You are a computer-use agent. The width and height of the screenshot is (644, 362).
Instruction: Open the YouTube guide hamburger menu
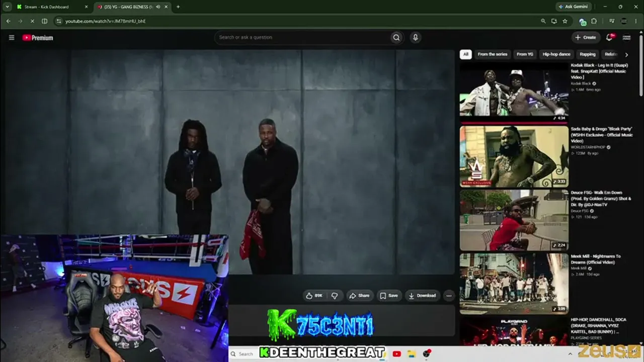coord(12,37)
